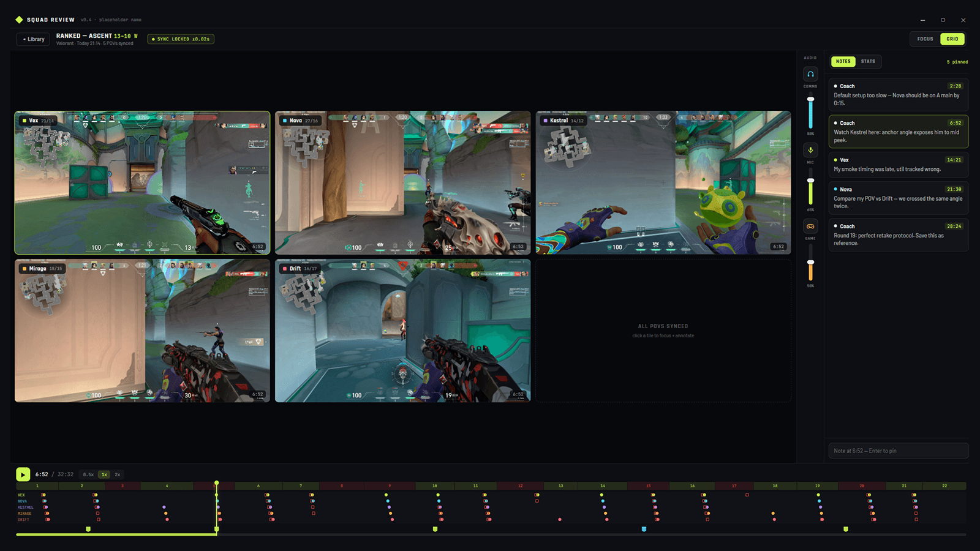Screen dimensions: 980x551
Task: Jump to round 1 on the timeline
Action: [x=37, y=485]
